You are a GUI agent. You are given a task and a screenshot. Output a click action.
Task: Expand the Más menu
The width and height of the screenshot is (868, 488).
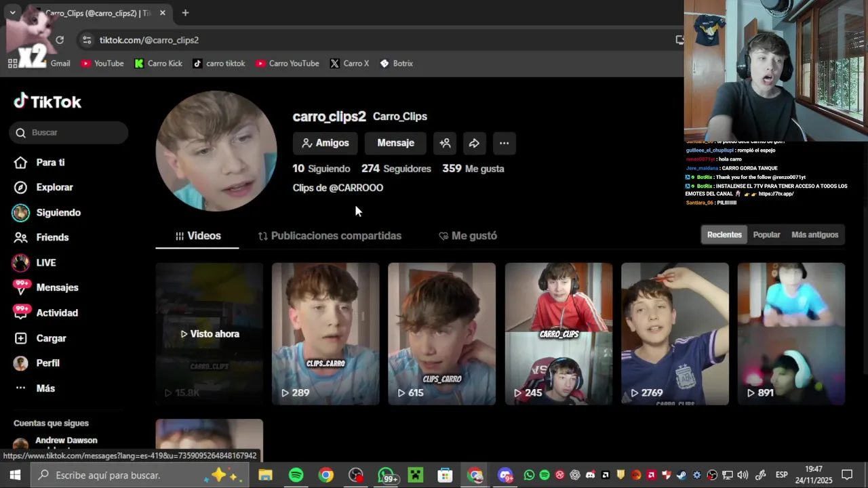35,388
